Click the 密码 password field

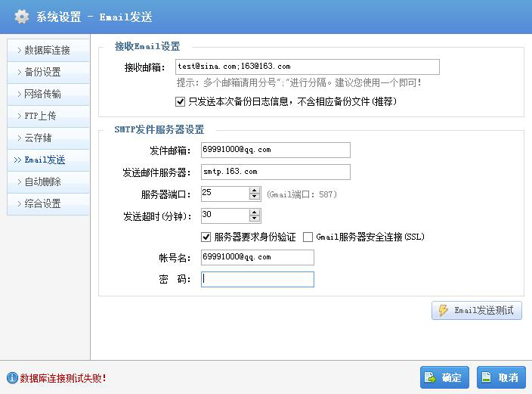258,279
